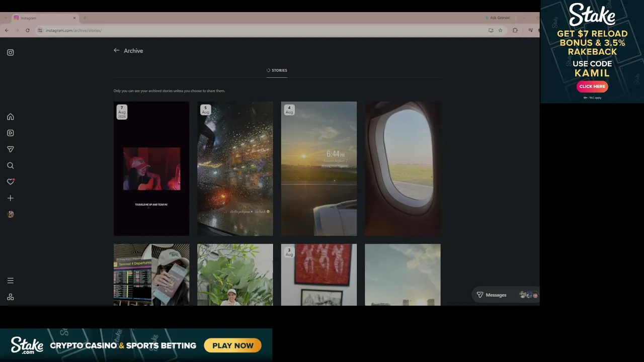View site information icon in address bar
The width and height of the screenshot is (644, 362).
(x=40, y=30)
